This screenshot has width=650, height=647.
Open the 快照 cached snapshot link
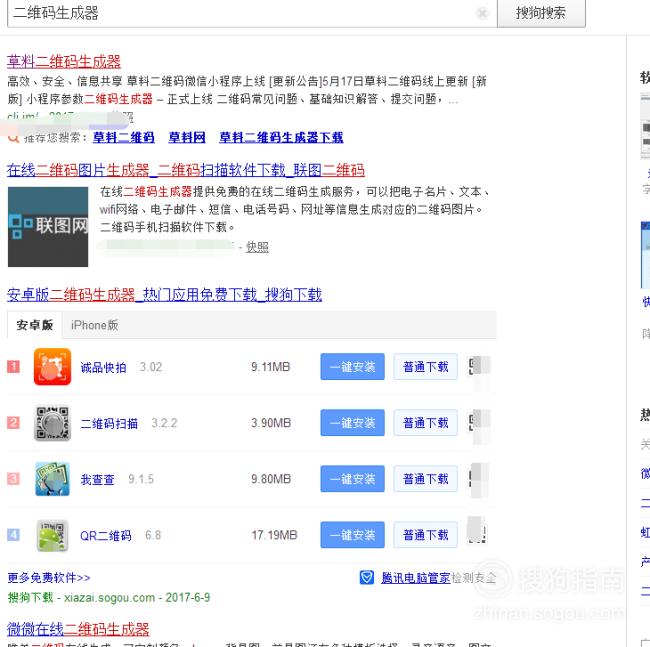pyautogui.click(x=257, y=247)
